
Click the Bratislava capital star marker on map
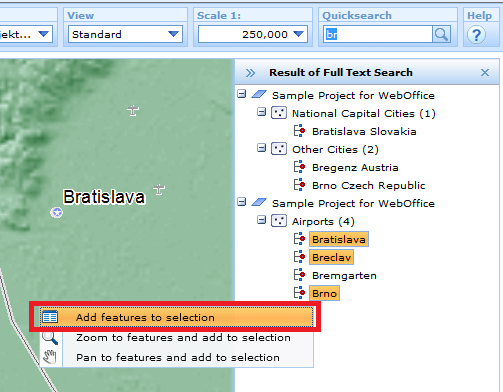tap(57, 212)
